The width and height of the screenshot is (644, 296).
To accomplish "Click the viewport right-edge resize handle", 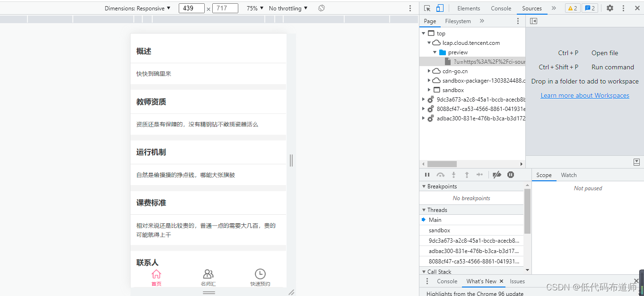I will coord(291,161).
